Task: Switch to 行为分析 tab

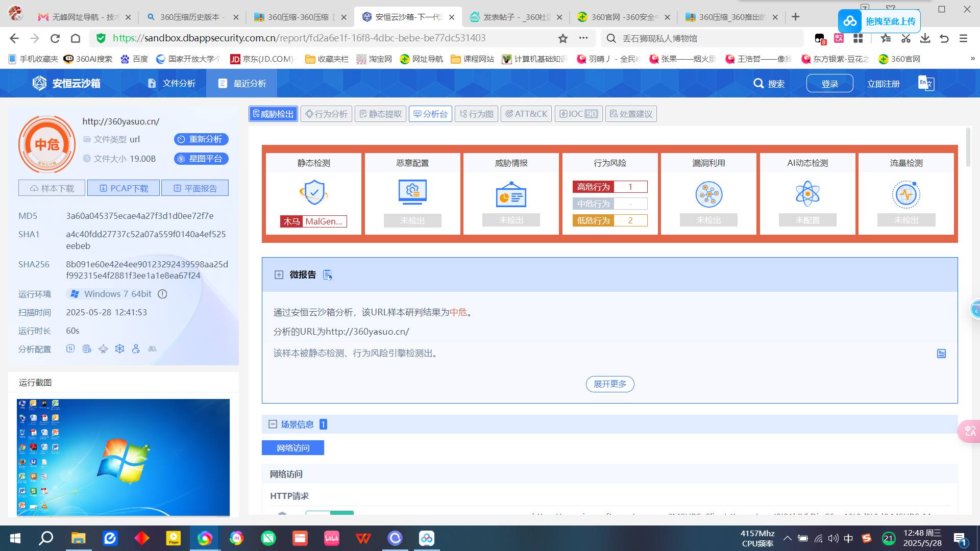Action: pyautogui.click(x=326, y=114)
